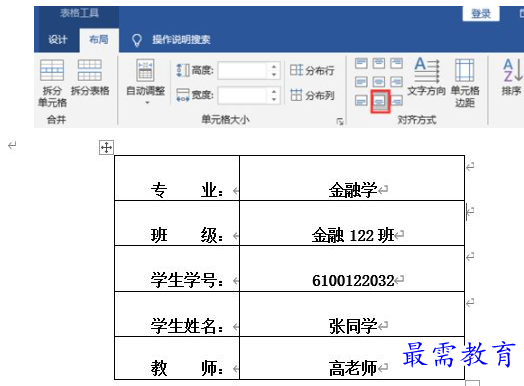Increase row height with the up stepper arrow

(x=274, y=66)
